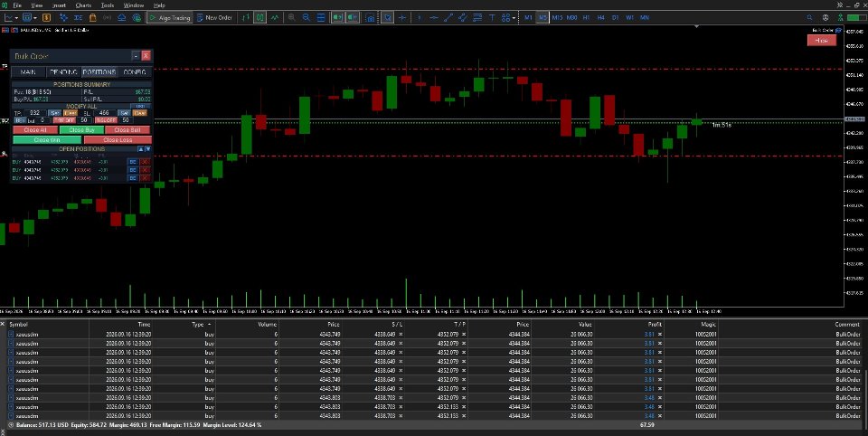Select the trendline drawing tool
The width and height of the screenshot is (868, 436).
coord(449,18)
